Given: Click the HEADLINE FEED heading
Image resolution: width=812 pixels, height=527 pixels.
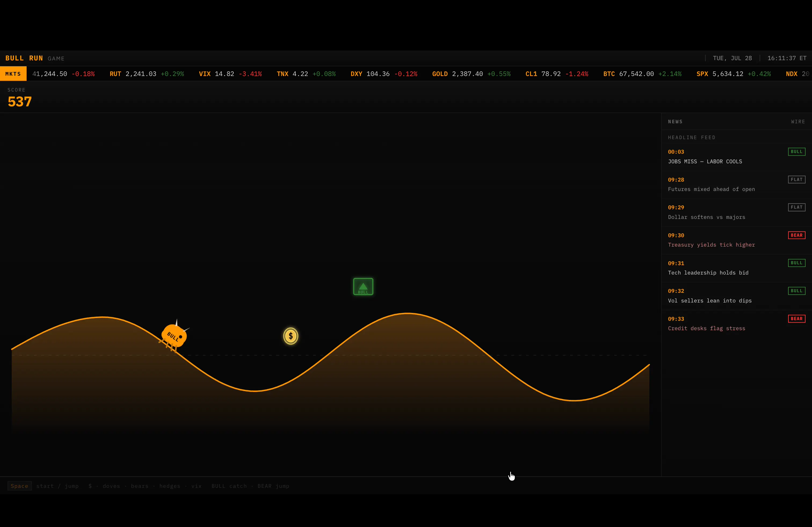Looking at the screenshot, I should click(x=691, y=137).
